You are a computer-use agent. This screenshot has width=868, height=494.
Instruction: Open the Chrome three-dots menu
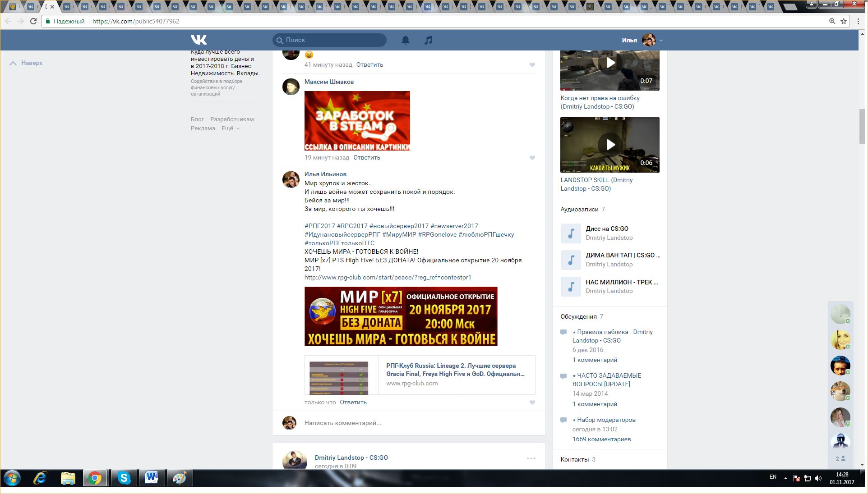pos(858,21)
